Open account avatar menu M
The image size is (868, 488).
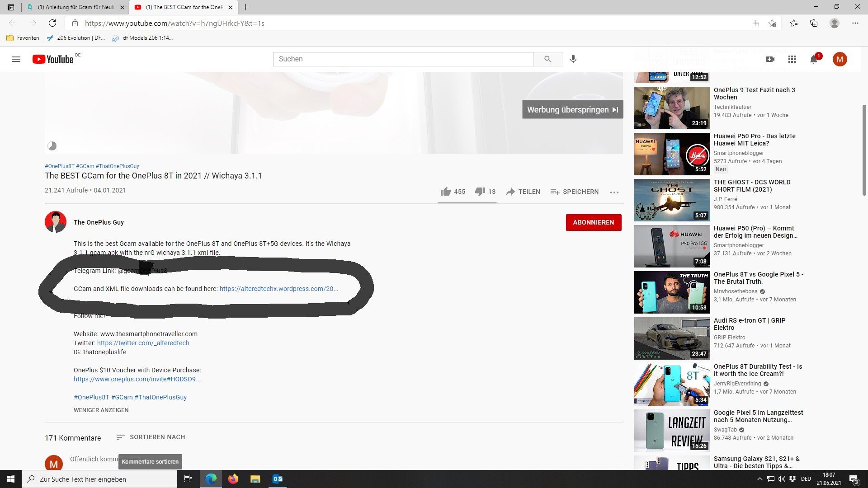pyautogui.click(x=840, y=59)
